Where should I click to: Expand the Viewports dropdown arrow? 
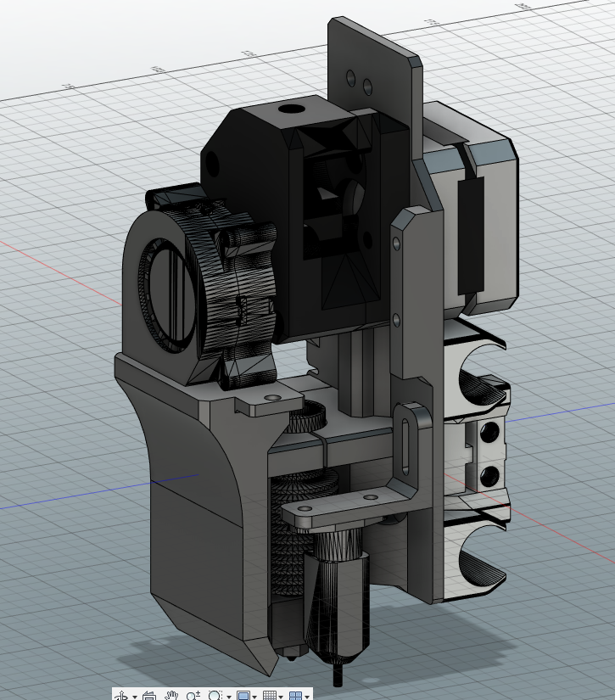tap(307, 697)
